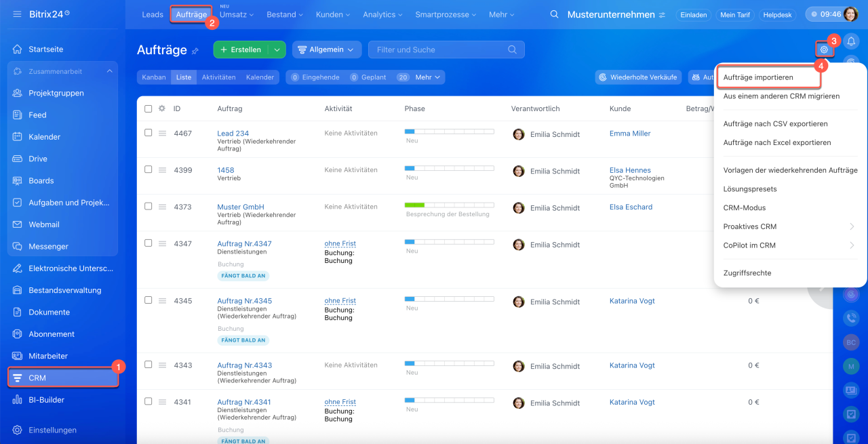This screenshot has height=444, width=868.
Task: Open CRM settings gear icon
Action: [x=824, y=49]
